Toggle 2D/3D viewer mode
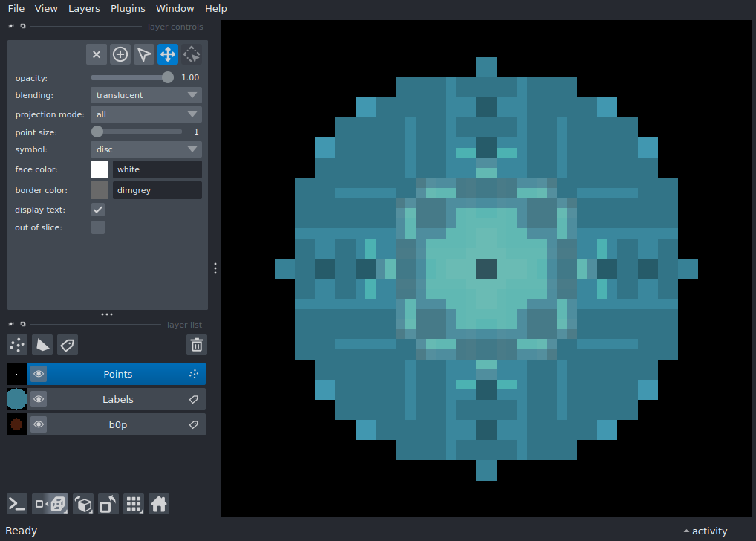Image resolution: width=756 pixels, height=541 pixels. coord(50,504)
